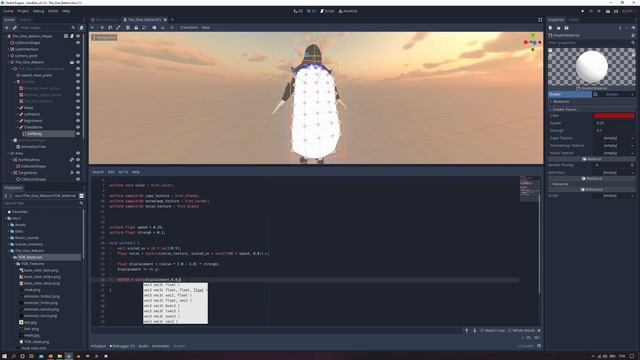Open the Editor menu
Image resolution: width=640 pixels, height=360 pixels.
[53, 11]
